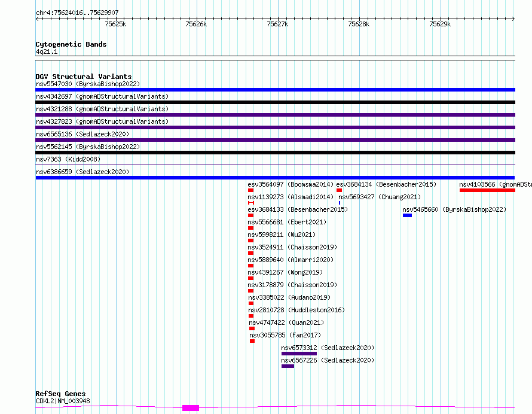Click the purple bar under nsv6565136
Image resolution: width=532 pixels, height=414 pixels.
point(275,140)
